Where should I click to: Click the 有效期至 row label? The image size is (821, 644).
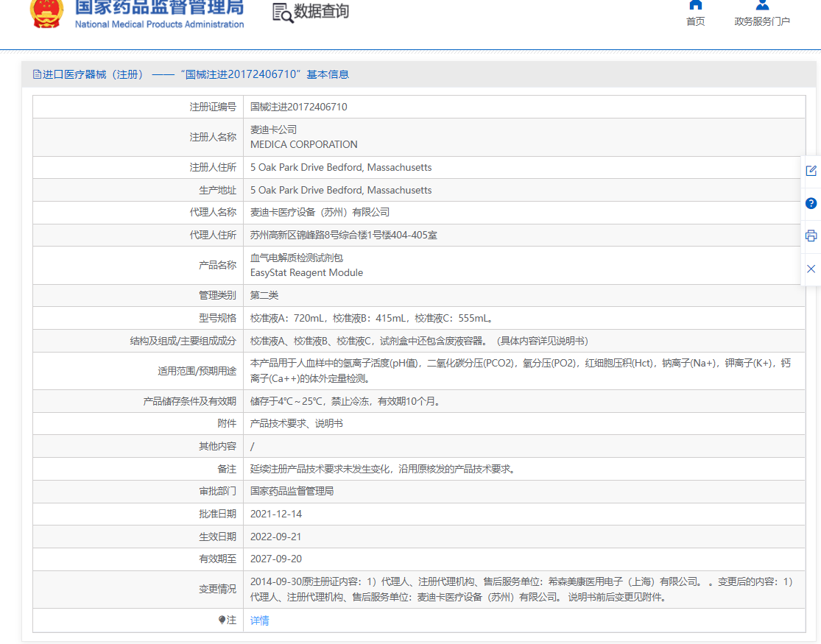pyautogui.click(x=217, y=559)
